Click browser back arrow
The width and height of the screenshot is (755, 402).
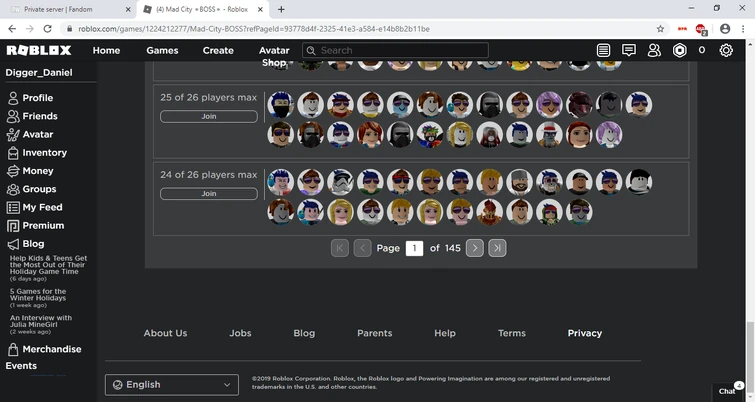coord(12,29)
